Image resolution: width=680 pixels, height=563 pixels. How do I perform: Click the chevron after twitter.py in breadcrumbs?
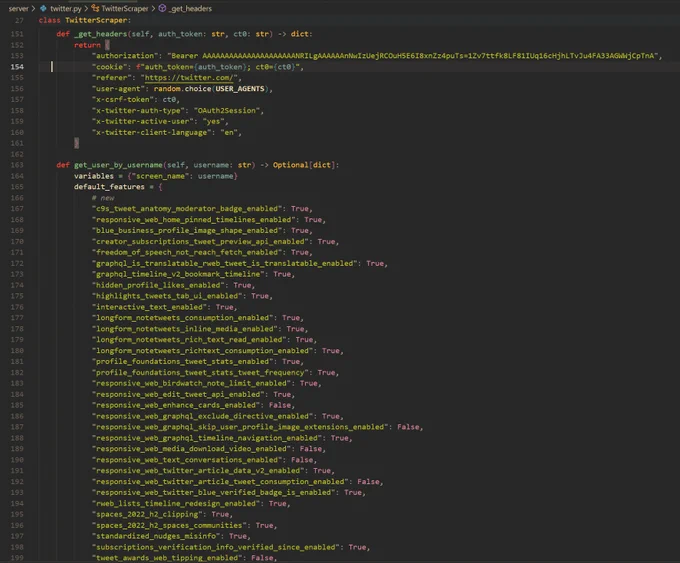[x=86, y=8]
